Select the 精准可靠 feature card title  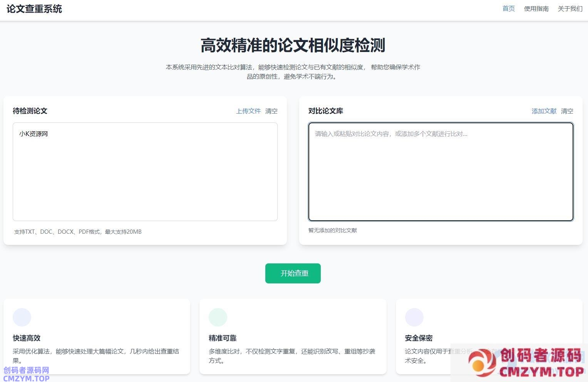pos(223,338)
